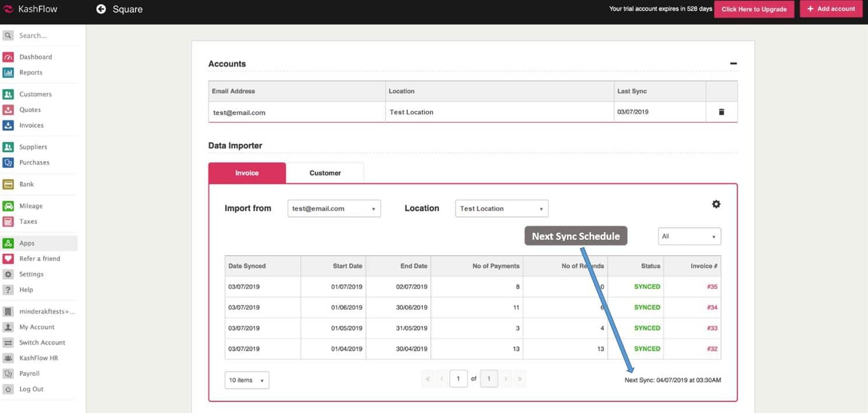Expand the Test Location dropdown
868x413 pixels.
[501, 209]
